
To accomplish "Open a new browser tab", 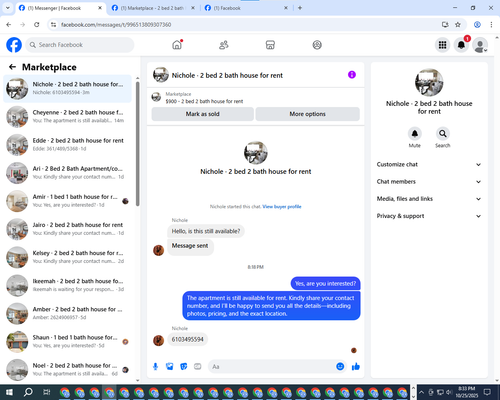I will [300, 8].
